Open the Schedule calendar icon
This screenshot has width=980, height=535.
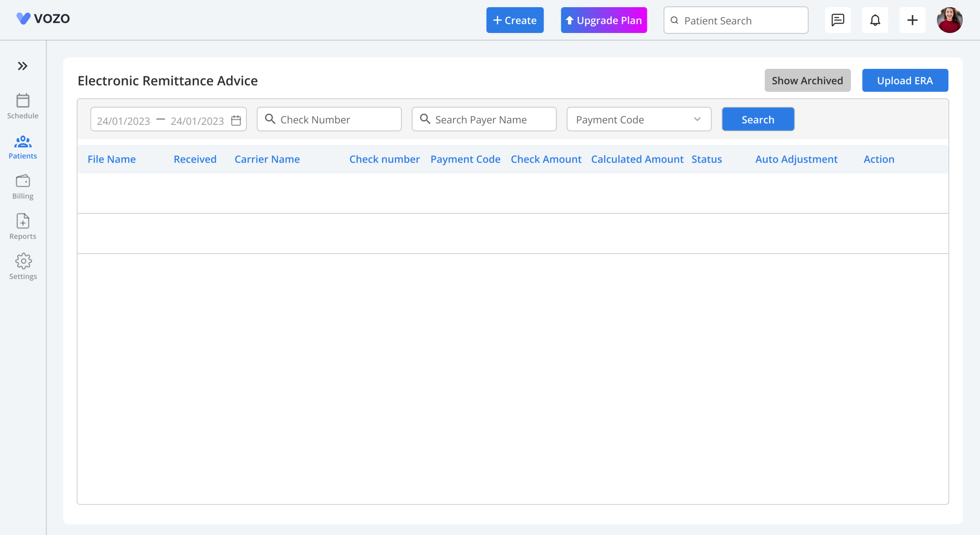[22, 101]
